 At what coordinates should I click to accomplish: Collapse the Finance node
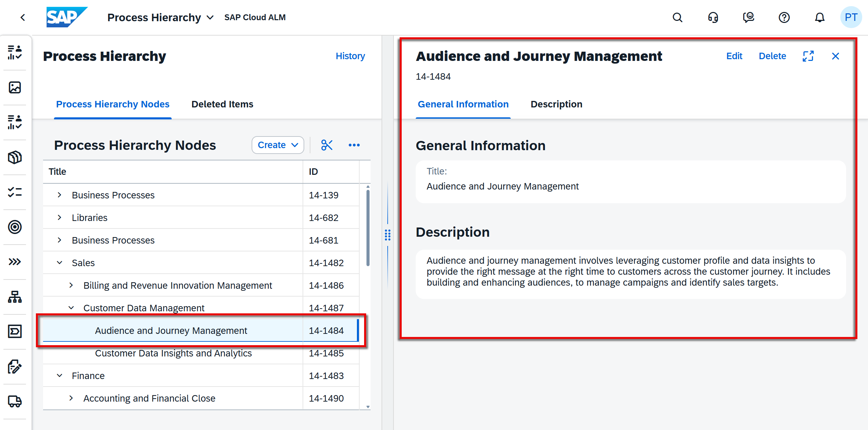(x=59, y=376)
